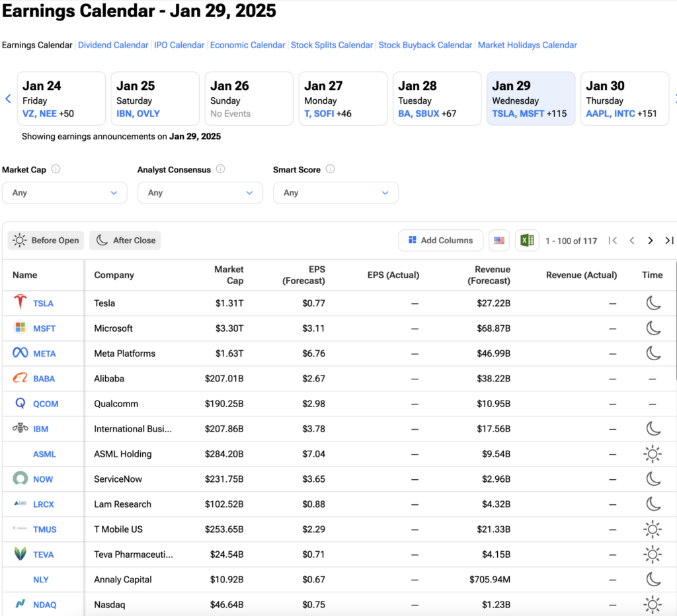Click the moon icon in Annaly Capital row
The image size is (677, 616).
click(x=653, y=579)
